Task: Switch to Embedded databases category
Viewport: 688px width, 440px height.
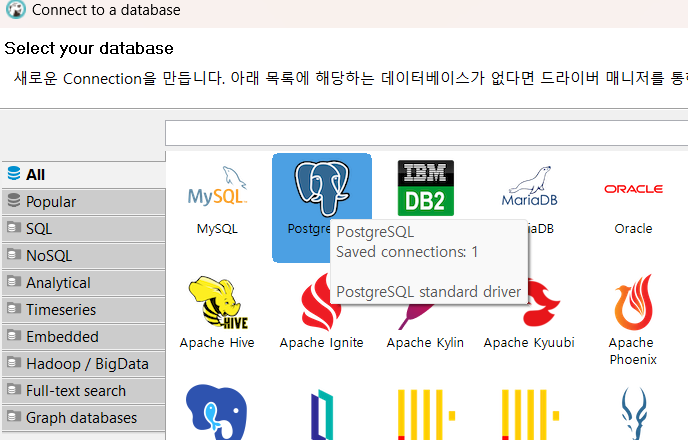Action: pos(83,337)
